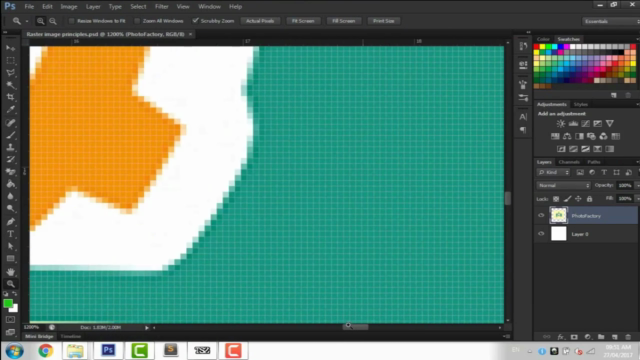Add a layer style with fx button
Screen dimensions: 640x360
(560, 337)
